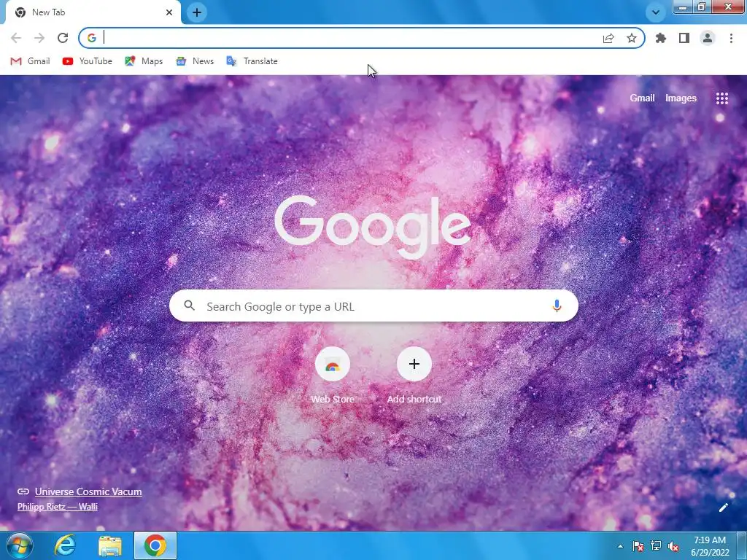
Task: Open the Philipp Rietz — Walli credit link
Action: pyautogui.click(x=58, y=507)
